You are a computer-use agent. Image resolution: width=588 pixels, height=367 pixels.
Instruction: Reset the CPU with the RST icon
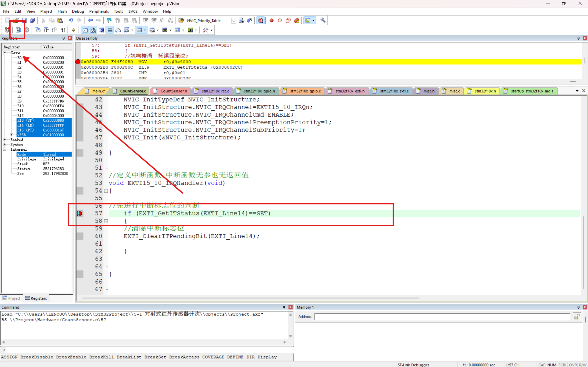7,30
